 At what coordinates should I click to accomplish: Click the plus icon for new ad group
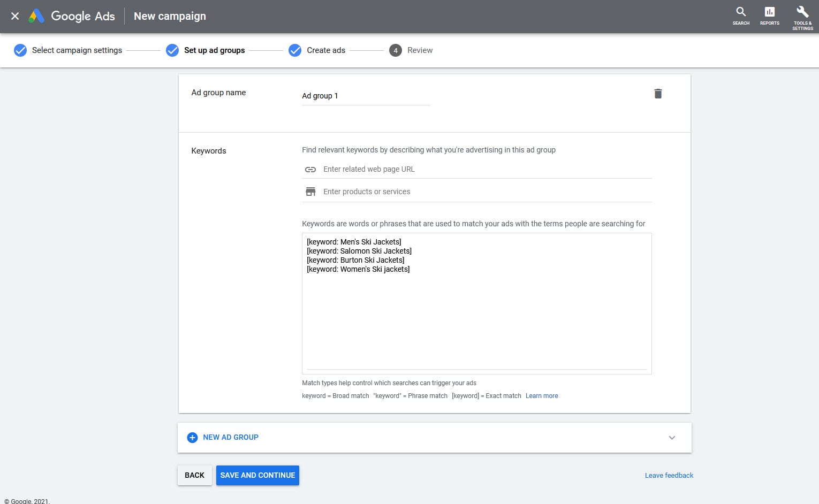(192, 438)
